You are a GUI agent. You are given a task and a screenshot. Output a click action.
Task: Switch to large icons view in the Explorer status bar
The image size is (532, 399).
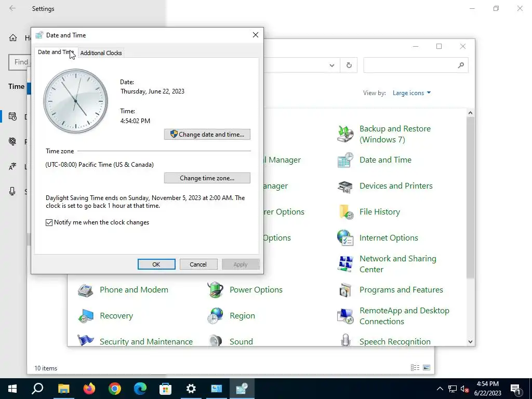pos(427,367)
